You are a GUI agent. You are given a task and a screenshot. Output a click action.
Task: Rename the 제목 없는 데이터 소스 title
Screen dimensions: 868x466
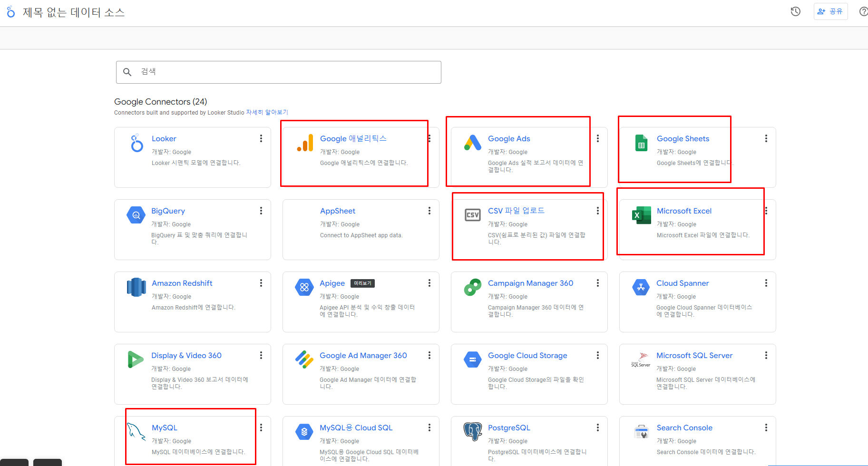(x=74, y=12)
